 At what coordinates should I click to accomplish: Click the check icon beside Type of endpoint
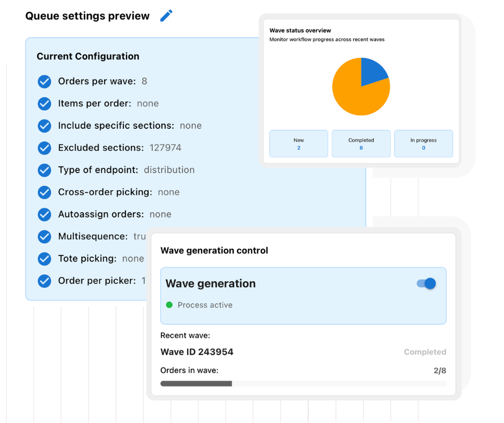coord(45,170)
